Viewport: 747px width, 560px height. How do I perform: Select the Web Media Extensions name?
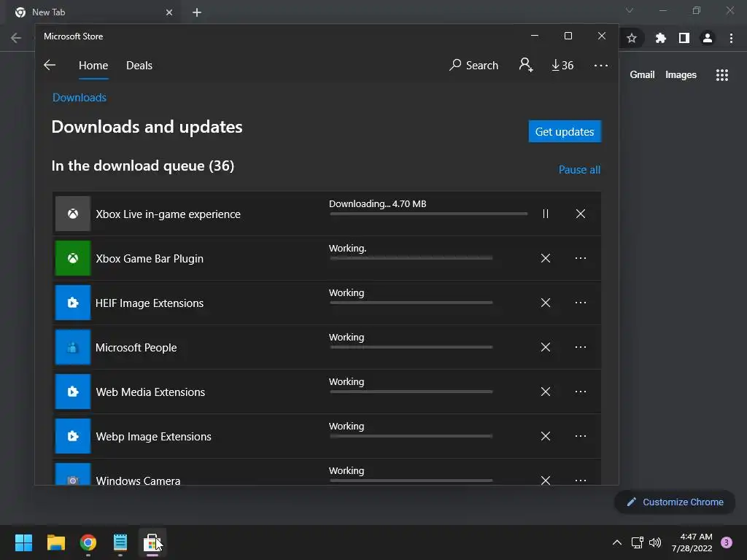coord(150,392)
